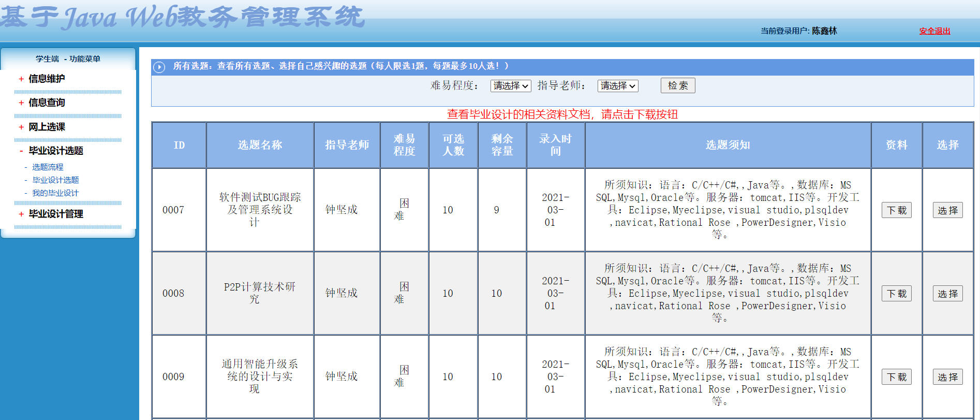Download materials for topic 0008

pyautogui.click(x=897, y=294)
